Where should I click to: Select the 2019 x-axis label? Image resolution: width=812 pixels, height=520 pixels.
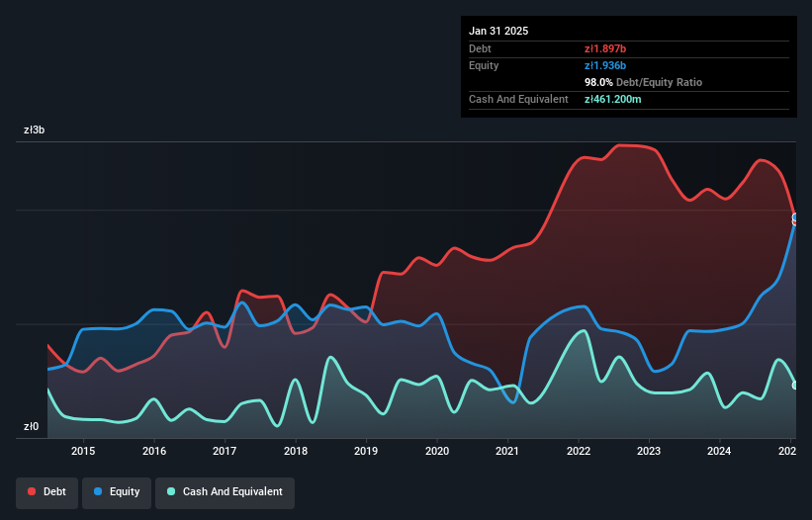pos(366,451)
